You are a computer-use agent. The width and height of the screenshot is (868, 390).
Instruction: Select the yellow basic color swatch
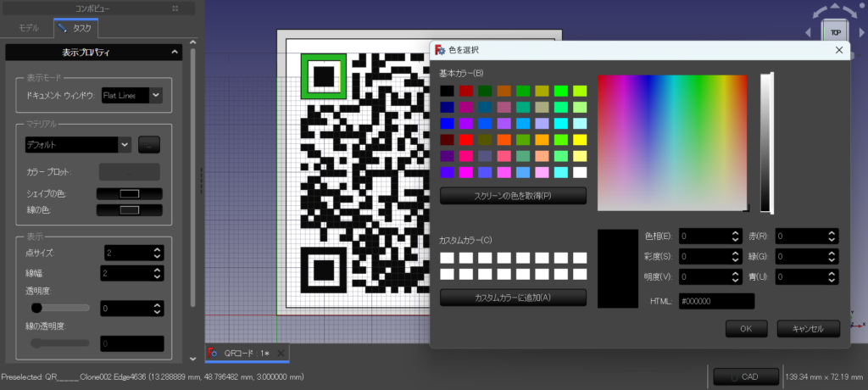point(580,139)
